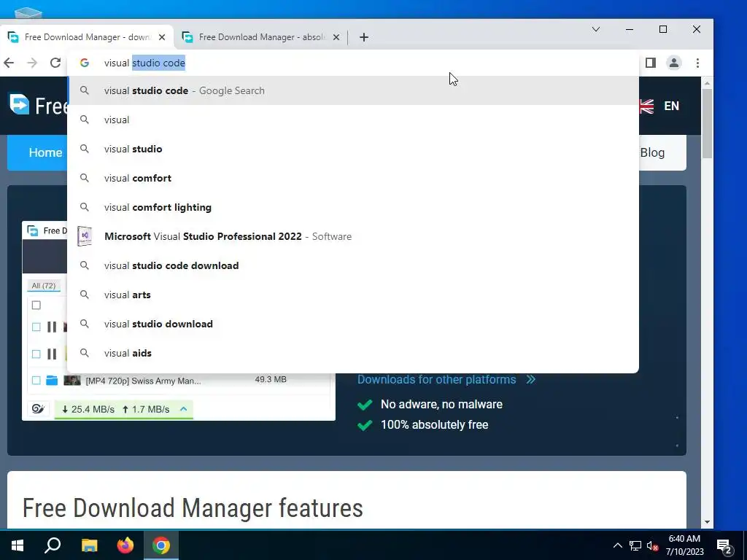Click 'Free Download Manager features' heading
Viewport: 747px width, 560px height.
click(193, 508)
